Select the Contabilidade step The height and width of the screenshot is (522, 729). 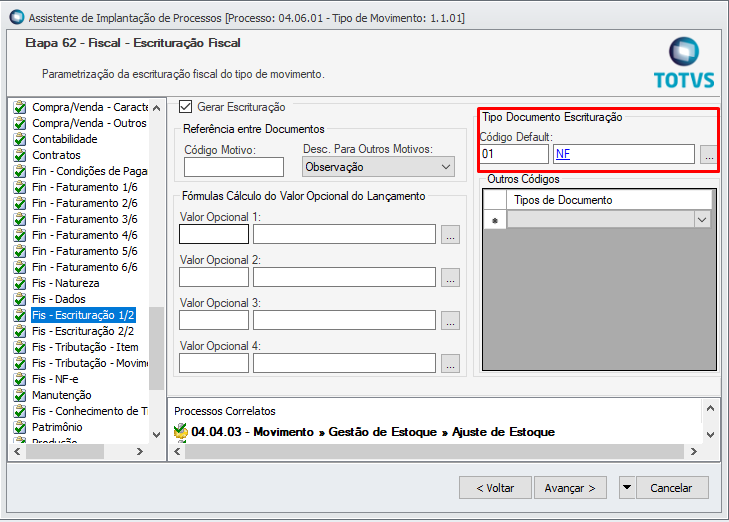pyautogui.click(x=65, y=139)
